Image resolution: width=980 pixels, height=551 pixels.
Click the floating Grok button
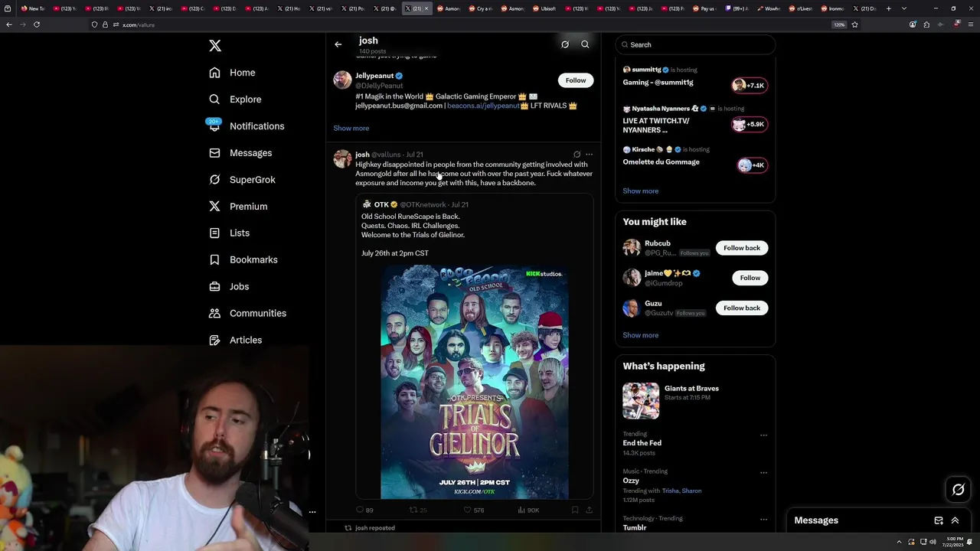click(x=959, y=490)
